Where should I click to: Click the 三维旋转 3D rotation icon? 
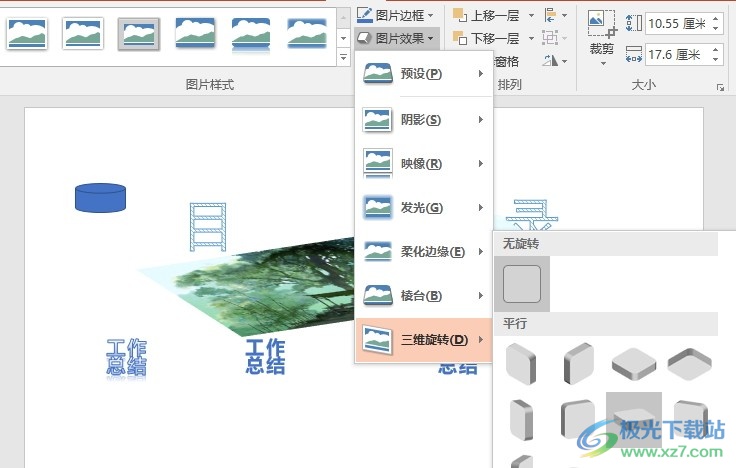click(378, 340)
